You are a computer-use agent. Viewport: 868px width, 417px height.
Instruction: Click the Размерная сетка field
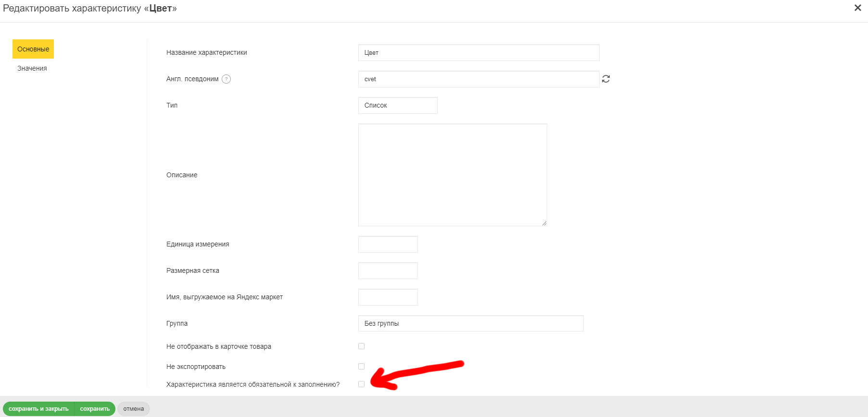[388, 270]
